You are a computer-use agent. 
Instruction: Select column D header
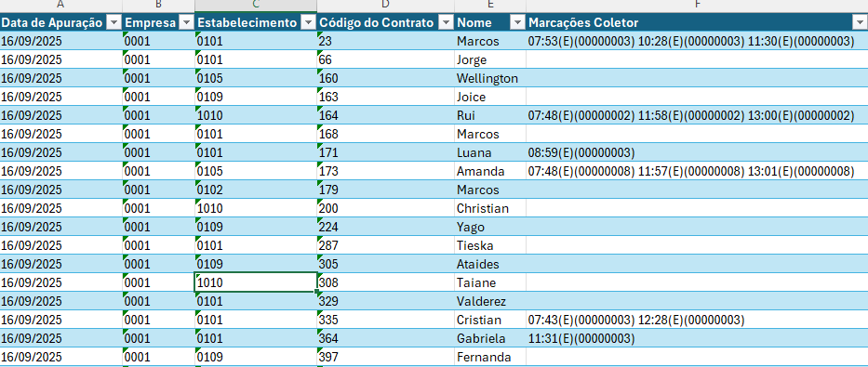point(386,6)
